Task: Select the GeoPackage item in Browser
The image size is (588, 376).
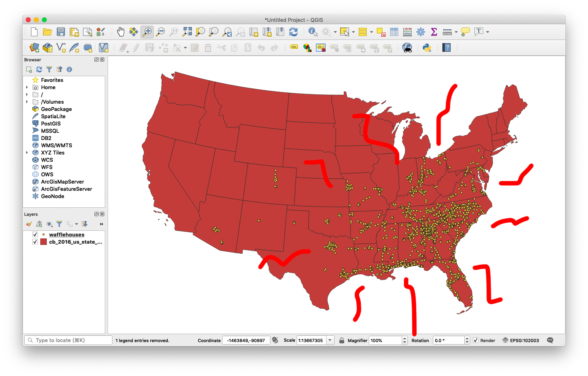Action: (56, 109)
